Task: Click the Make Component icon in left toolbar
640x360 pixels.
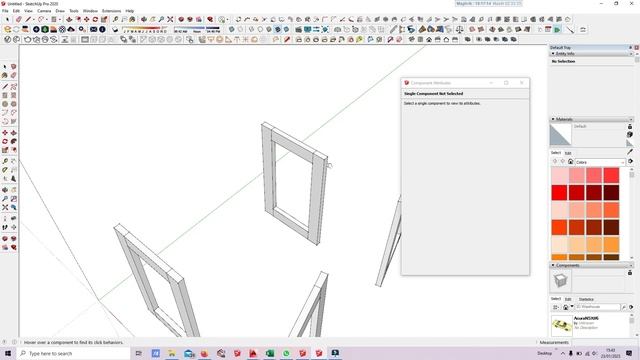Action: [13, 66]
